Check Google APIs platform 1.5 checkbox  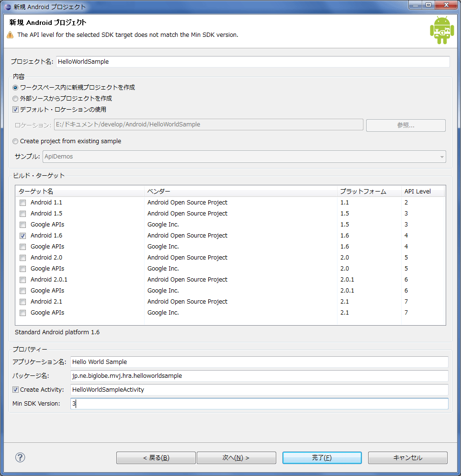click(23, 225)
